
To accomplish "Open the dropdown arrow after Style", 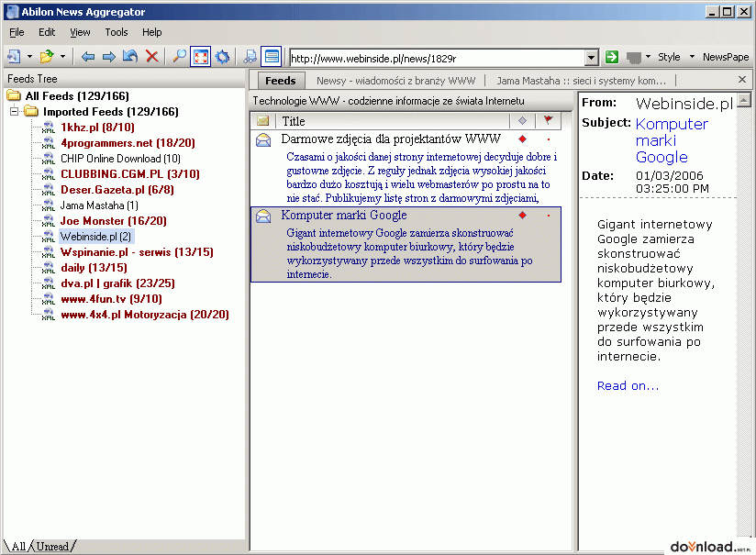I will point(693,57).
